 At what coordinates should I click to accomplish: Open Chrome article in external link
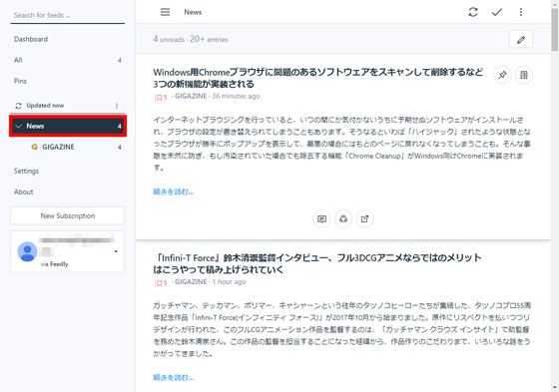364,218
